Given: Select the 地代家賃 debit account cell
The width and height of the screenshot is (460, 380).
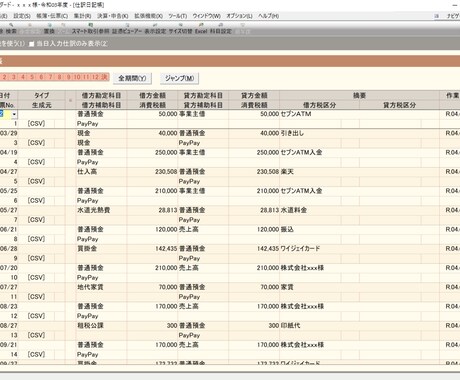Looking at the screenshot, I should 101,287.
